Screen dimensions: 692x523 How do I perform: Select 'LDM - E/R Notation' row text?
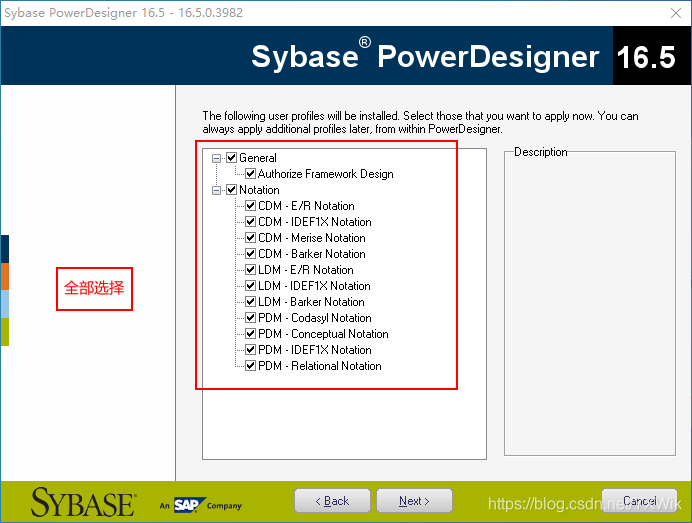tap(306, 270)
